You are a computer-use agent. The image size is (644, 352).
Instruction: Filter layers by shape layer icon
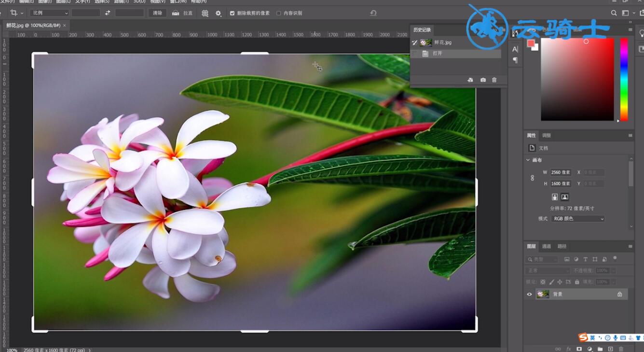coord(595,259)
